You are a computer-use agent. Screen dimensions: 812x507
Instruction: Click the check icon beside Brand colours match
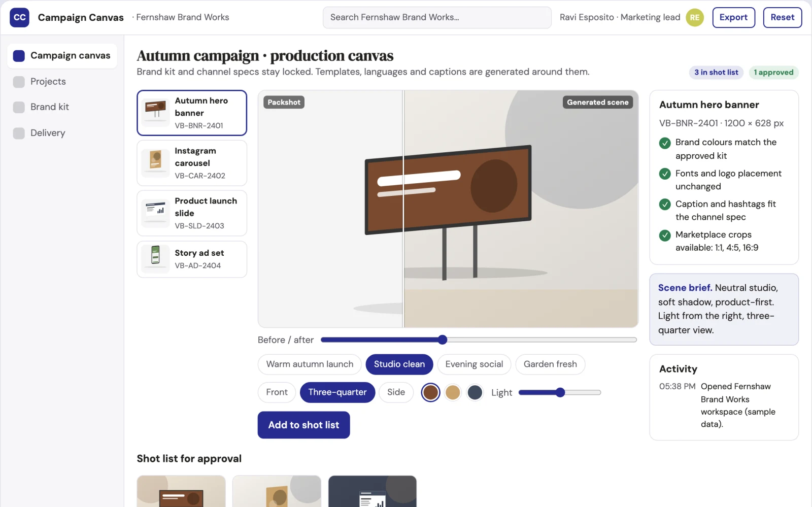665,143
